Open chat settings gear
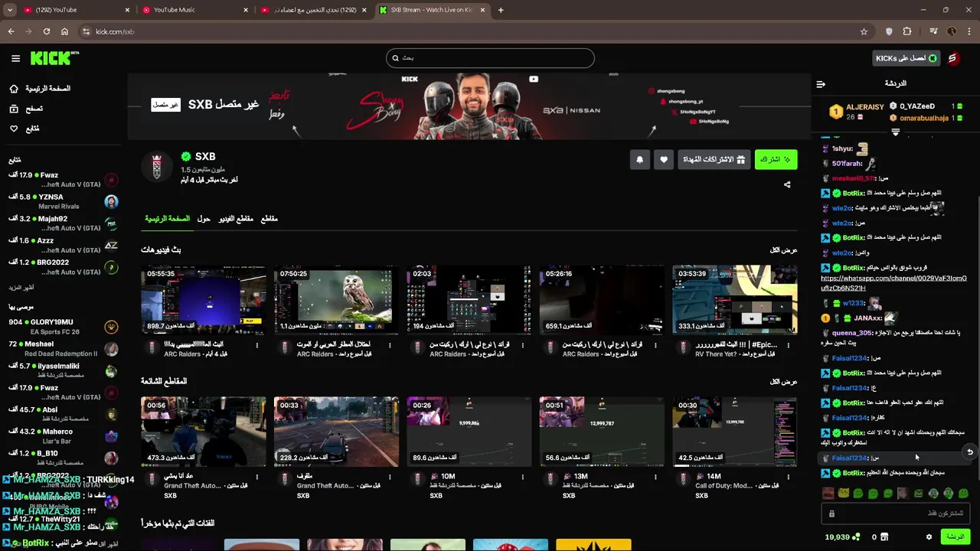 tap(929, 537)
